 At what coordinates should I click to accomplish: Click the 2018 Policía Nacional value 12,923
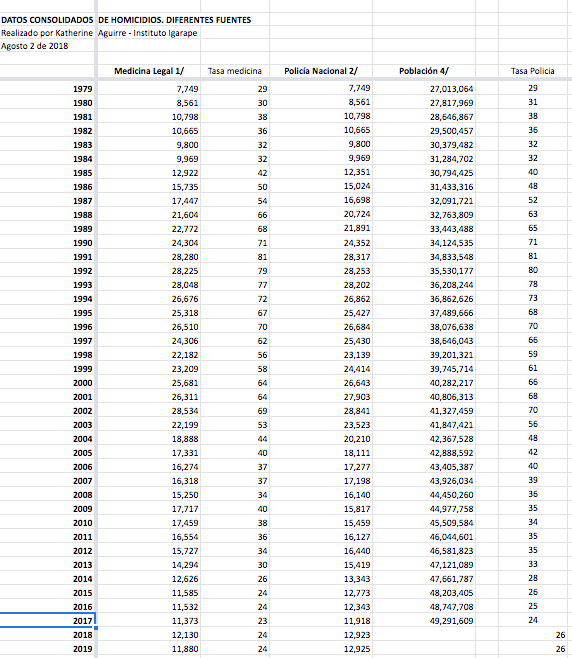coord(357,635)
